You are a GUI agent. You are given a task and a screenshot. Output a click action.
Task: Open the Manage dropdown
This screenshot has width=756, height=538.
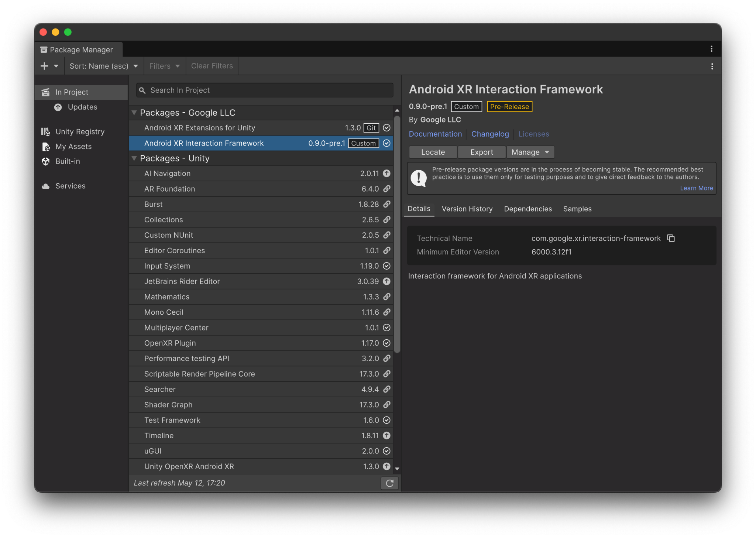coord(530,152)
